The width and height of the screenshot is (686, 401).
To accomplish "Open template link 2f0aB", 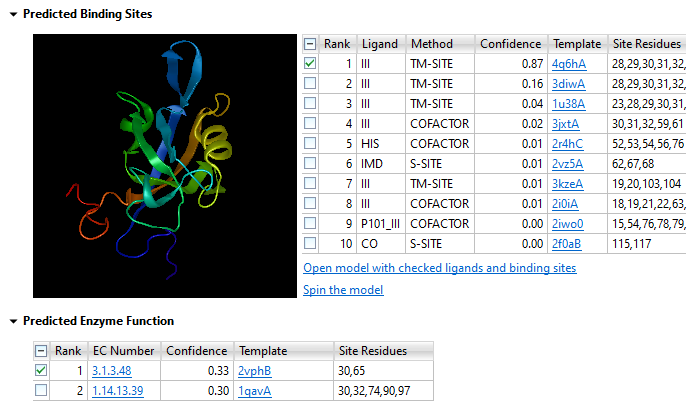I will (567, 244).
